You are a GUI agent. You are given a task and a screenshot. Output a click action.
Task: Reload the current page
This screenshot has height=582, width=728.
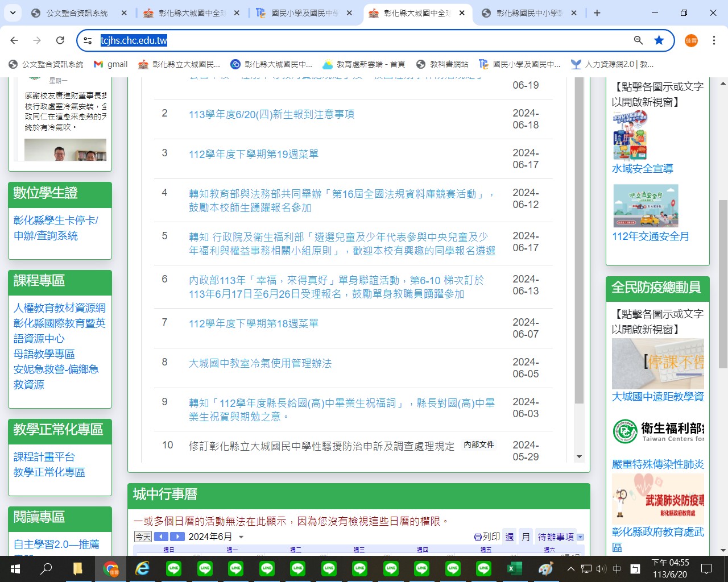[60, 40]
